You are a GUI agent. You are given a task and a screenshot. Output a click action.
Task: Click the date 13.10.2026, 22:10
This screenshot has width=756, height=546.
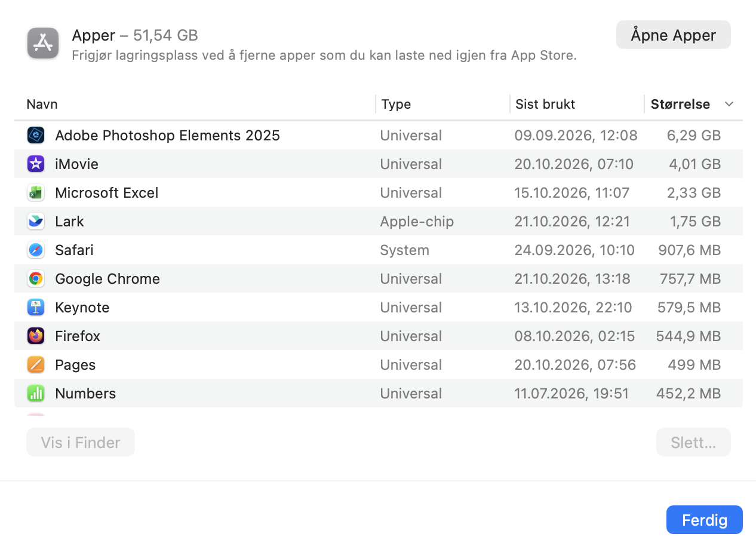click(573, 308)
